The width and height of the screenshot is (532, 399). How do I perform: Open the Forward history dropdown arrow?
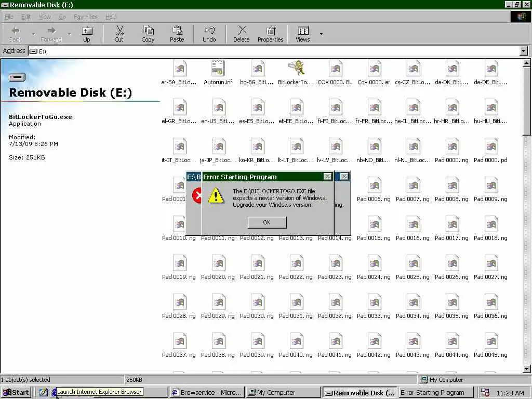pyautogui.click(x=69, y=34)
